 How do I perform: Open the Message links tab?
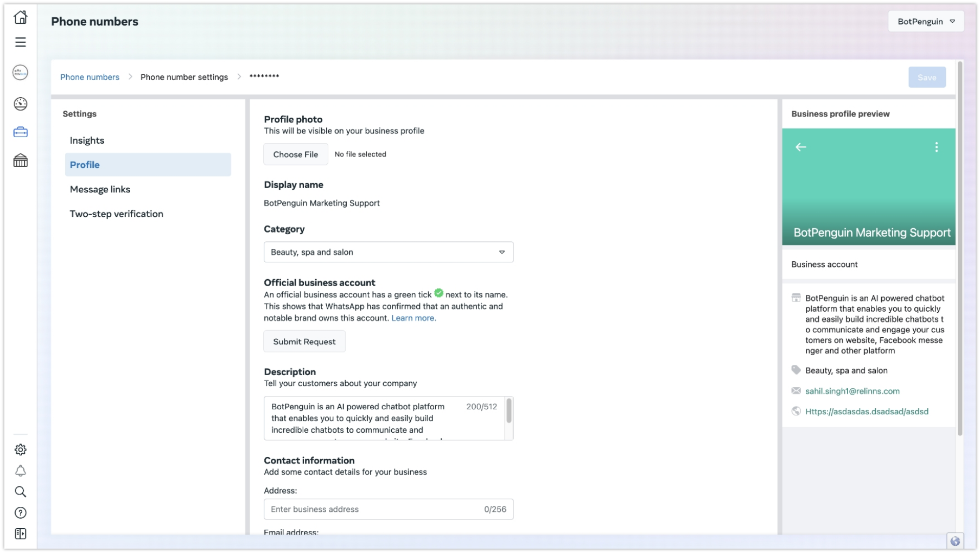[x=148, y=189]
